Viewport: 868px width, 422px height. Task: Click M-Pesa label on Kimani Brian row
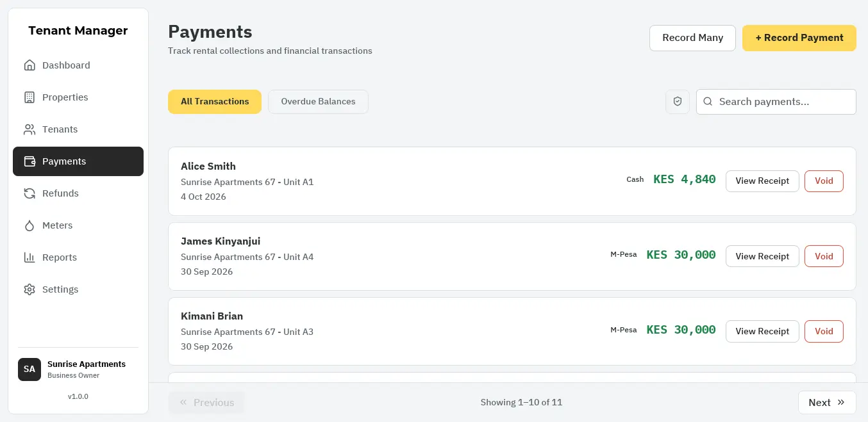click(624, 330)
